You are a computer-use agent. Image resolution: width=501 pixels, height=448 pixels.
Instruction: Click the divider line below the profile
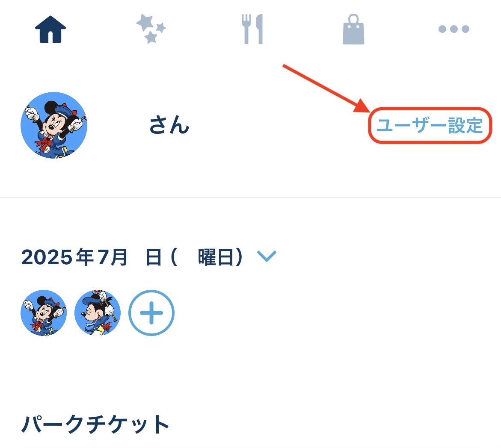(x=251, y=197)
